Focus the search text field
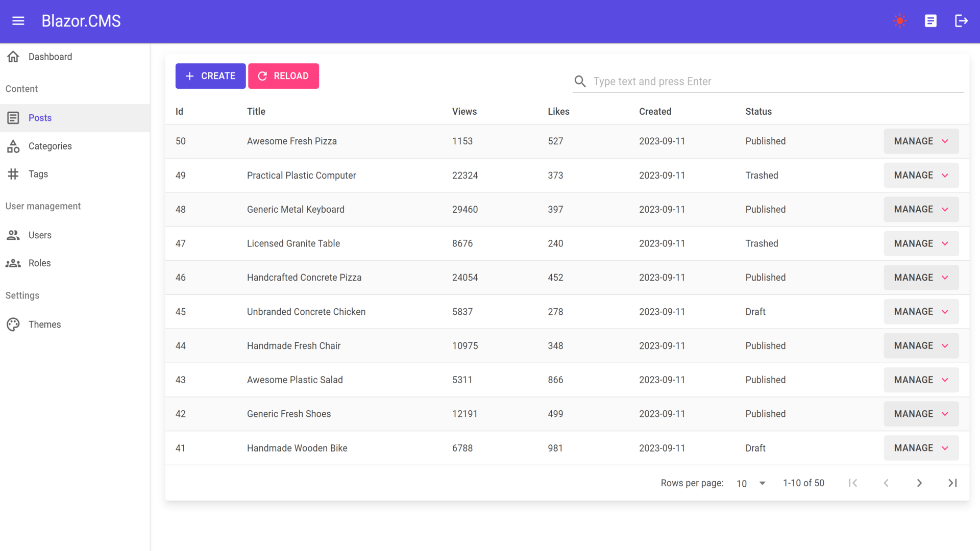This screenshot has width=980, height=551. pyautogui.click(x=776, y=82)
